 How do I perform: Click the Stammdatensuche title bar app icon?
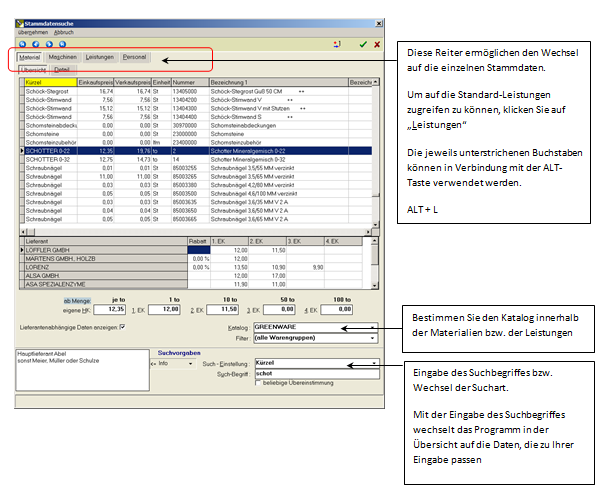20,23
